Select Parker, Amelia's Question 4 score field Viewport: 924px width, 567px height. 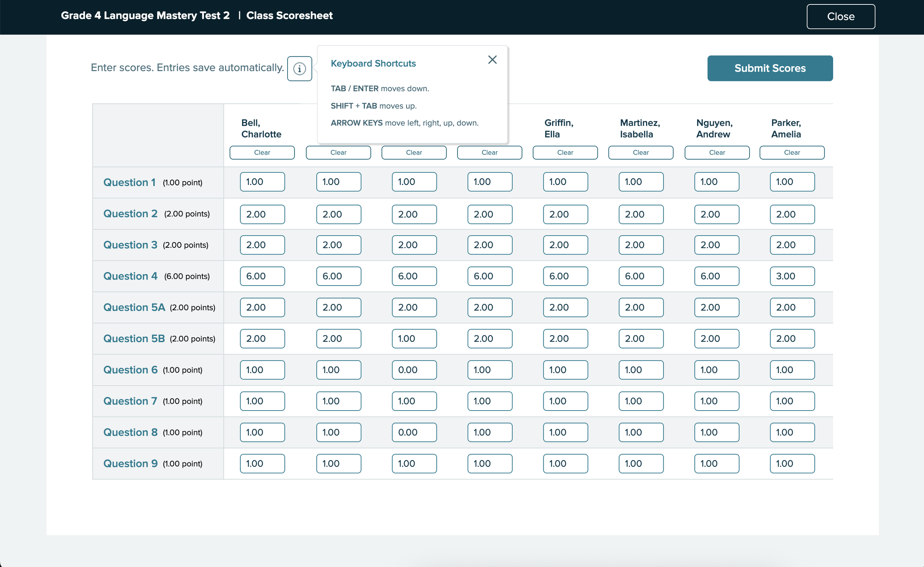tap(792, 276)
